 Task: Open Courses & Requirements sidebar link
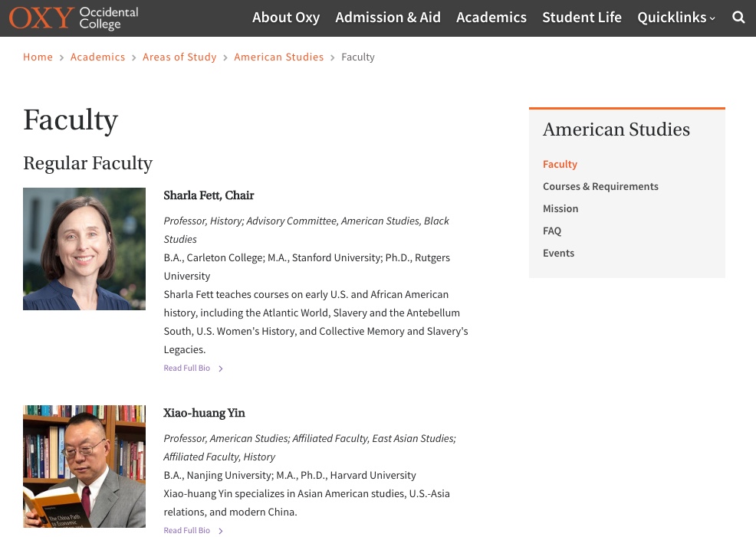pos(600,186)
